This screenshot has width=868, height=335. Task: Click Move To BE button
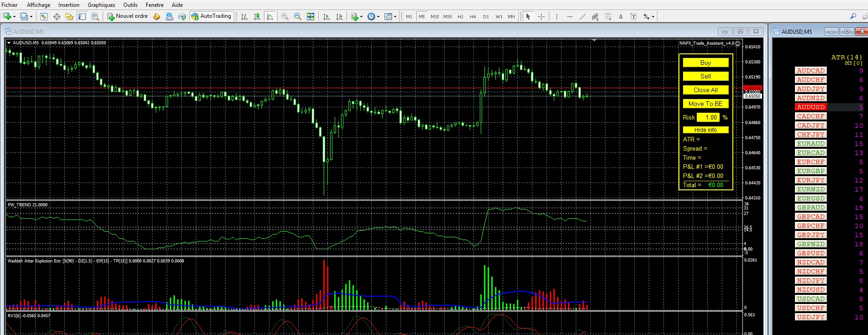click(705, 104)
